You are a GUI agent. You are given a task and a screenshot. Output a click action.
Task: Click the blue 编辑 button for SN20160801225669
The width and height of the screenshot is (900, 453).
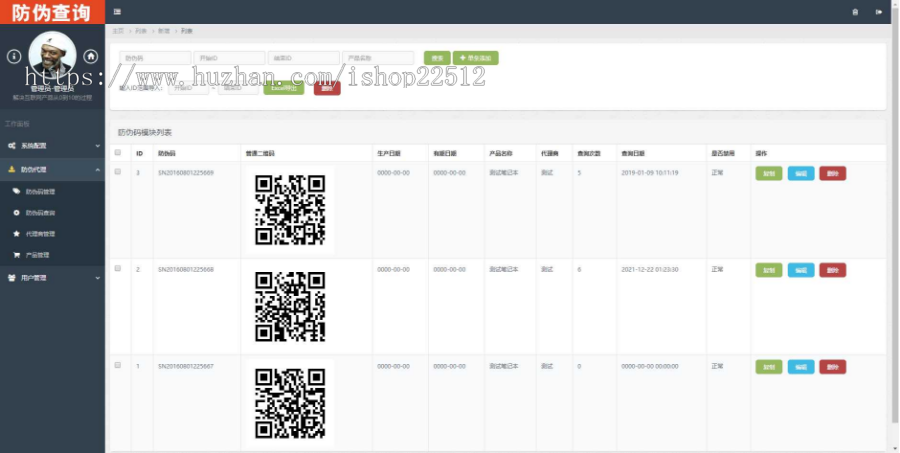(801, 173)
